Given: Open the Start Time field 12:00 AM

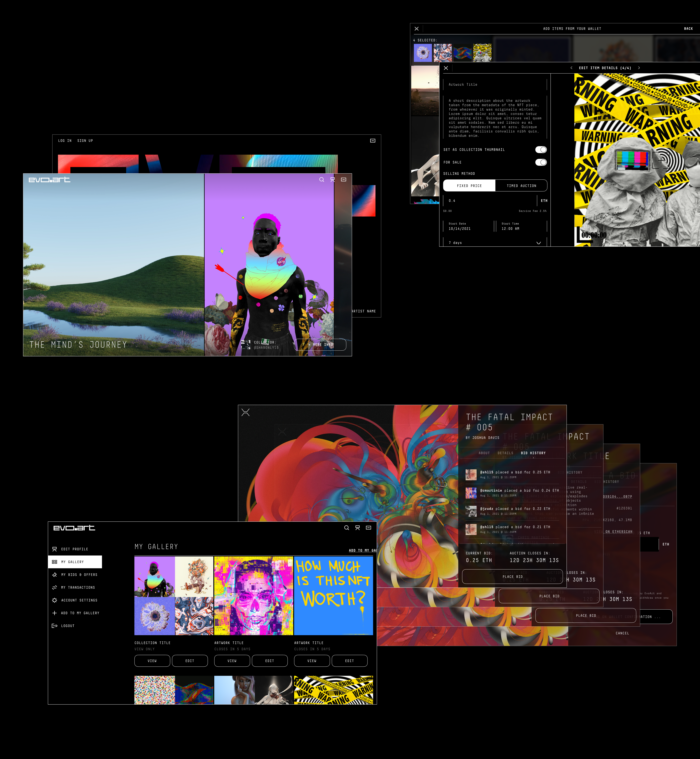Looking at the screenshot, I should point(522,226).
